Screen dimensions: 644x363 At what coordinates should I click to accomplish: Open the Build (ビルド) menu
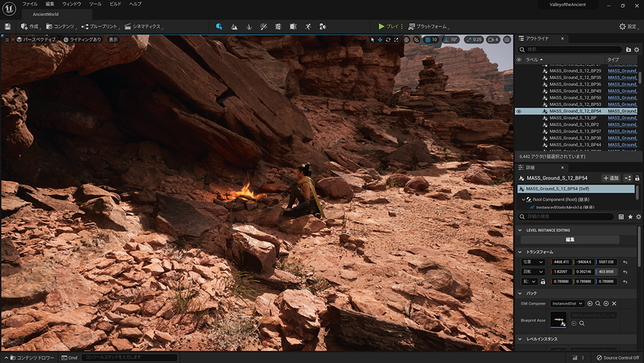pos(115,4)
